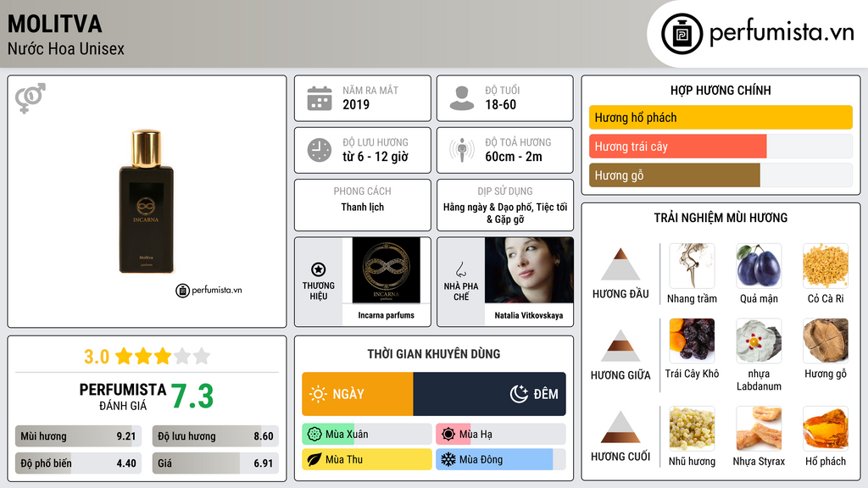
Task: Click the Hương Giữa pyramid icon
Action: pos(620,346)
